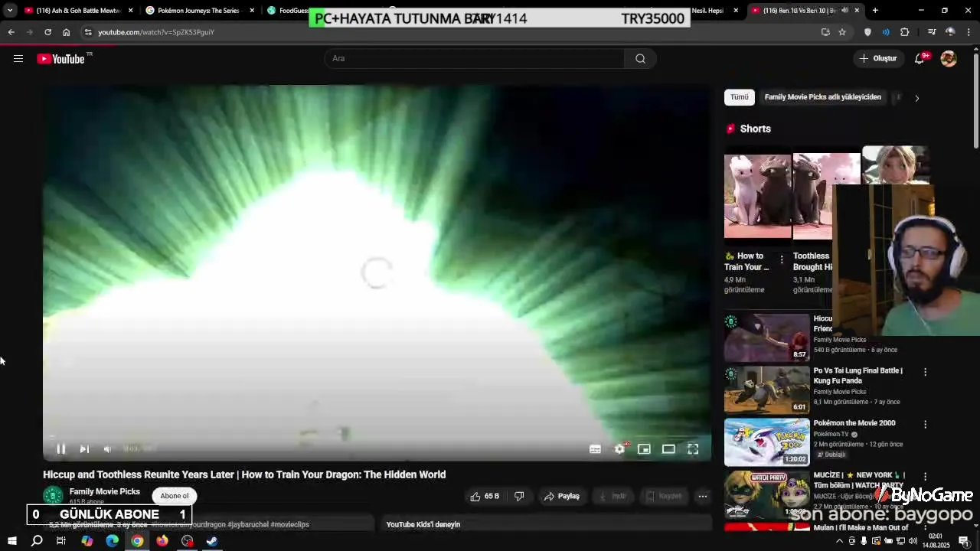Open options for Pokémon the Movie 2000
This screenshot has width=980, height=551.
[925, 424]
